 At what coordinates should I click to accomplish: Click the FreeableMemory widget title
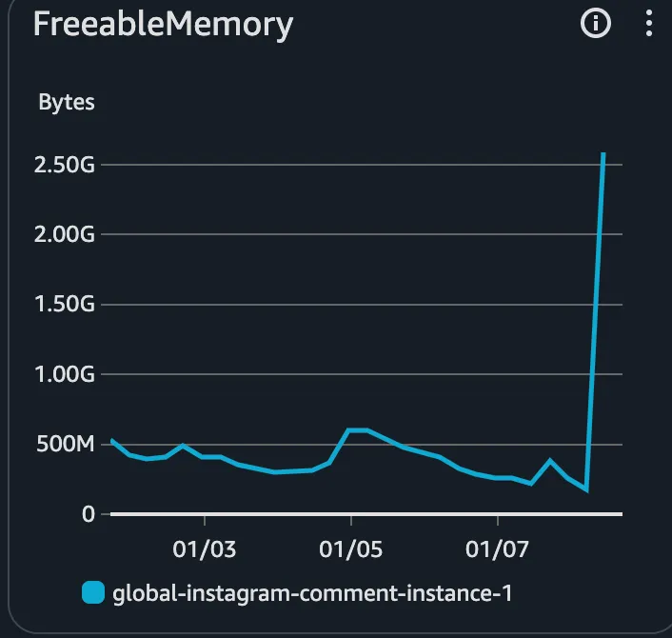coord(164,25)
